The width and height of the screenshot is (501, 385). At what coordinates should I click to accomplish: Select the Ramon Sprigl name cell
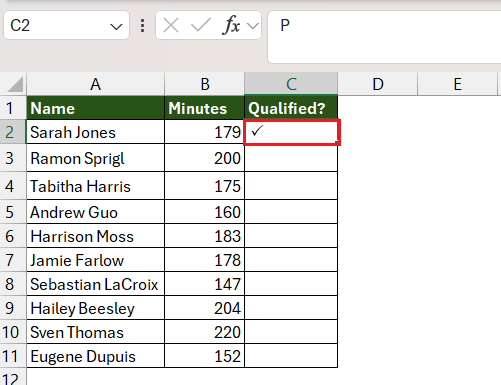[x=95, y=158]
